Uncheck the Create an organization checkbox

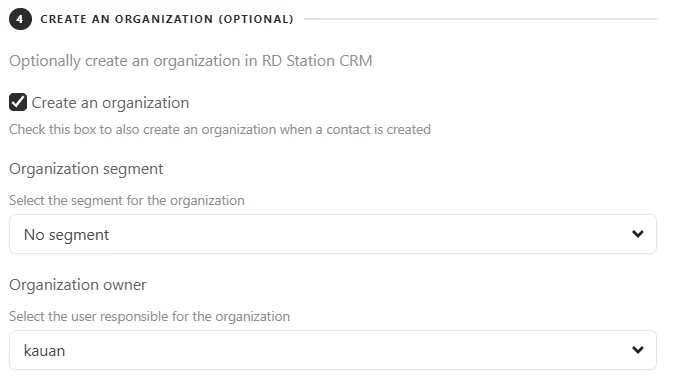pyautogui.click(x=18, y=103)
